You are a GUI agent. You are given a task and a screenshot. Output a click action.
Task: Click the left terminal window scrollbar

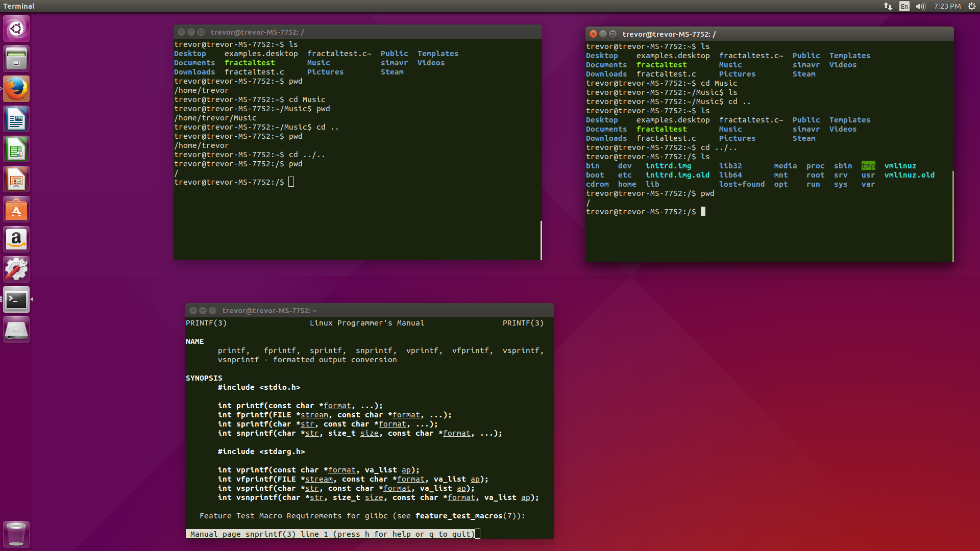point(541,240)
